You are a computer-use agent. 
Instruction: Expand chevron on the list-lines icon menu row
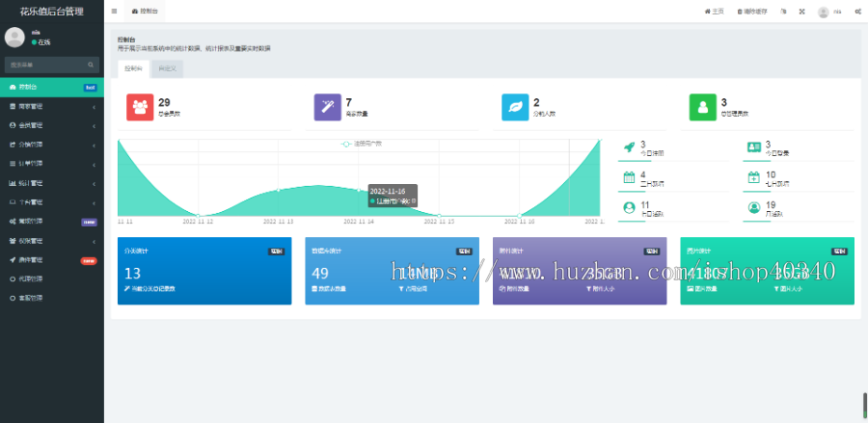pos(95,164)
